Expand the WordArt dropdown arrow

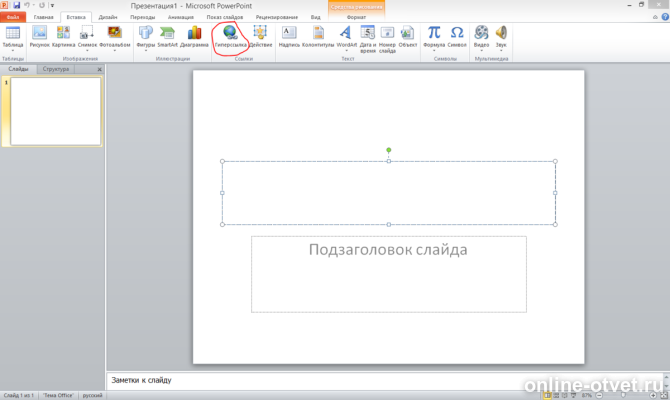pyautogui.click(x=346, y=51)
